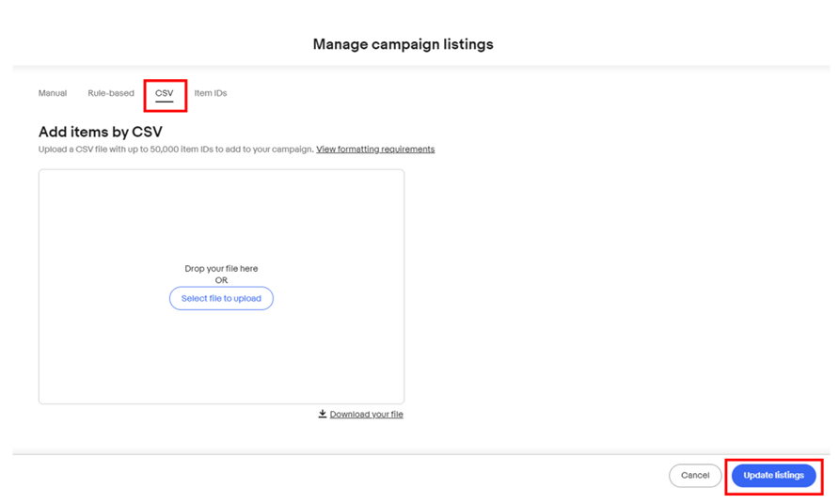Click the Update listings button
This screenshot has height=504, width=839.
point(773,475)
